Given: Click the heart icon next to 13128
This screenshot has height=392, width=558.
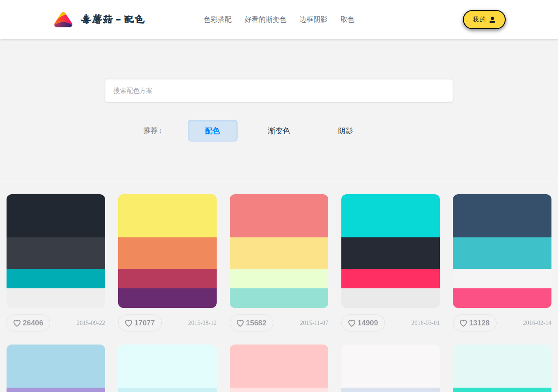Looking at the screenshot, I should pyautogui.click(x=463, y=323).
